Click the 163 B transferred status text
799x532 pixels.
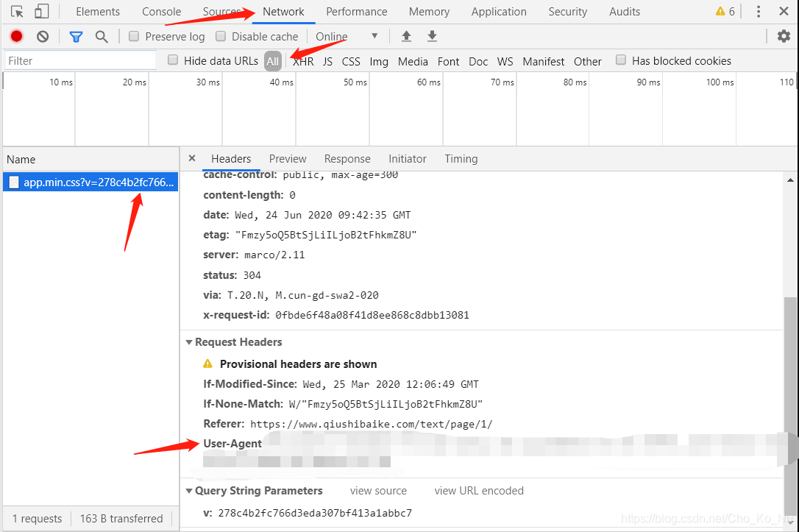click(121, 519)
